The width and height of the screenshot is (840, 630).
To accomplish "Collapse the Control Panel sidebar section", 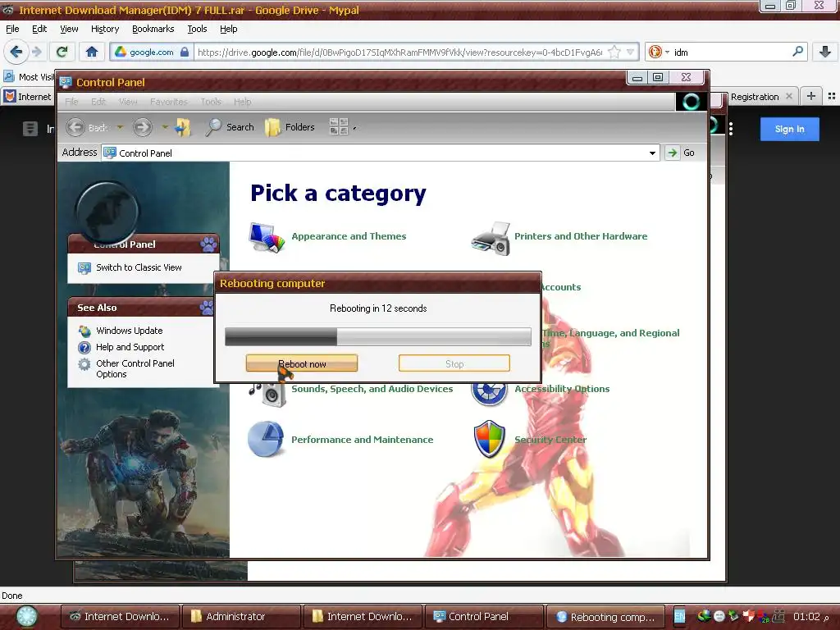I will [208, 244].
